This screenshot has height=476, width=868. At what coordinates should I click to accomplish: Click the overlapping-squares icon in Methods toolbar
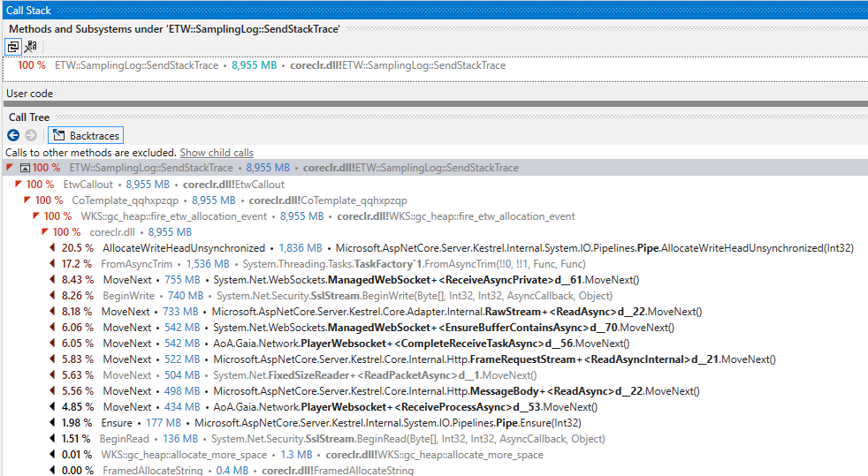pyautogui.click(x=13, y=46)
